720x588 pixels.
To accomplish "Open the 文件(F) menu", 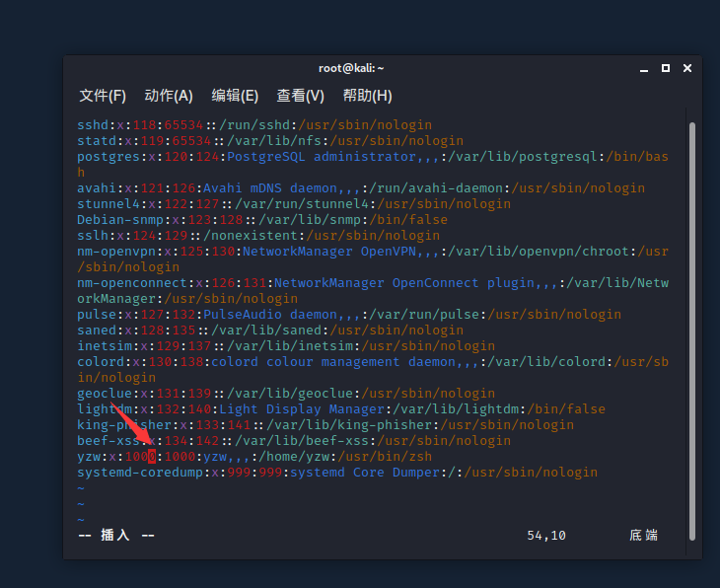I will tap(103, 96).
